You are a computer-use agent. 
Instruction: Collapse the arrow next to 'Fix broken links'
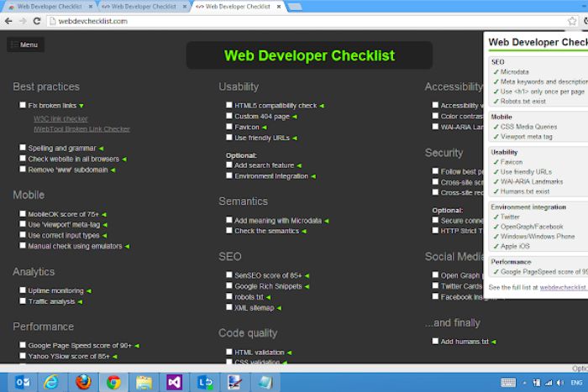coord(81,106)
